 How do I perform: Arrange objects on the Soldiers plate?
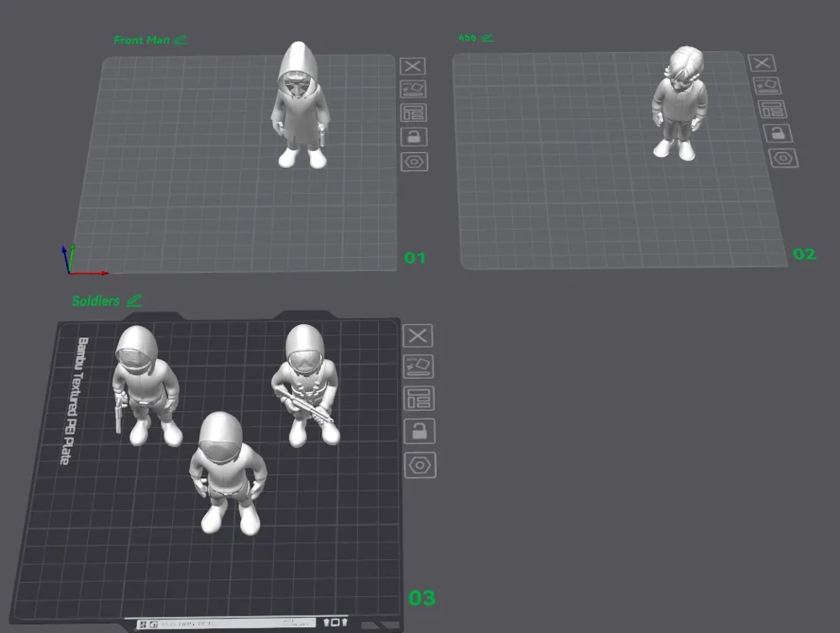click(419, 399)
